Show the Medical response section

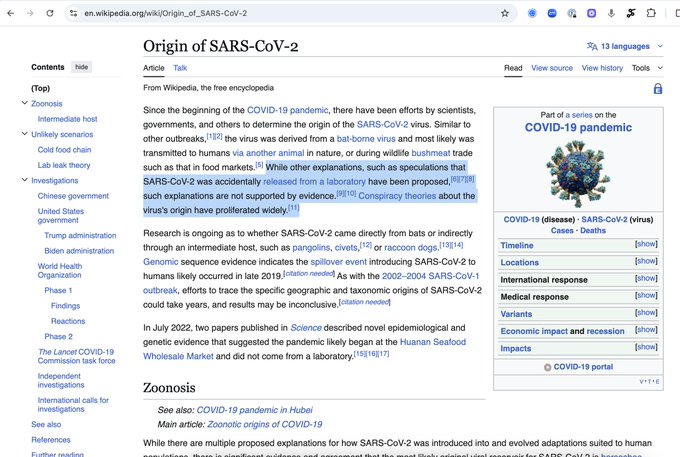click(646, 295)
